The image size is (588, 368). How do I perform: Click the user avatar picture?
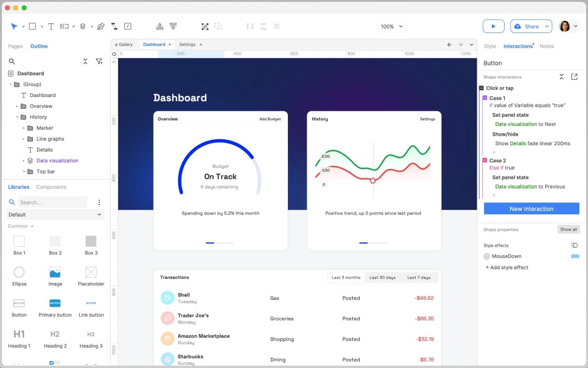(565, 26)
